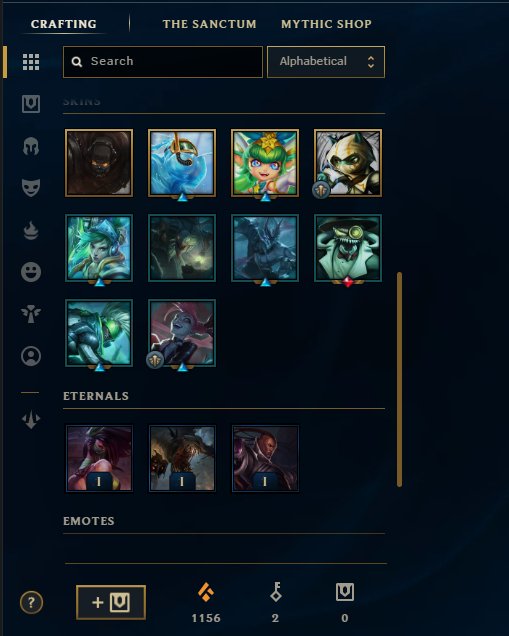Viewport: 509px width, 636px height.
Task: Filter loot by champions helmet icon
Action: click(x=31, y=146)
